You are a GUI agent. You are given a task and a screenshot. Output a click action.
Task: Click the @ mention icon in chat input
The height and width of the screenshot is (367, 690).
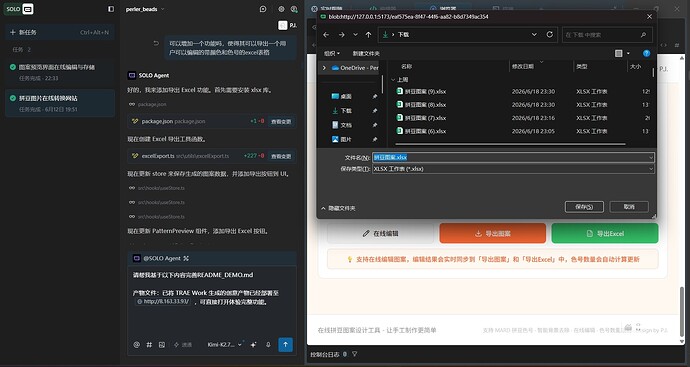tap(136, 345)
